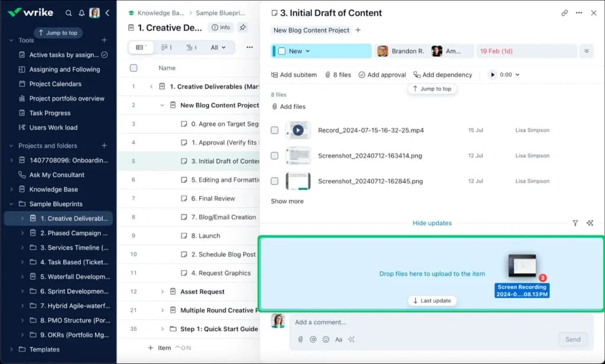This screenshot has height=364, width=605.
Task: Open Info for Creative Deliverables
Action: [221, 27]
